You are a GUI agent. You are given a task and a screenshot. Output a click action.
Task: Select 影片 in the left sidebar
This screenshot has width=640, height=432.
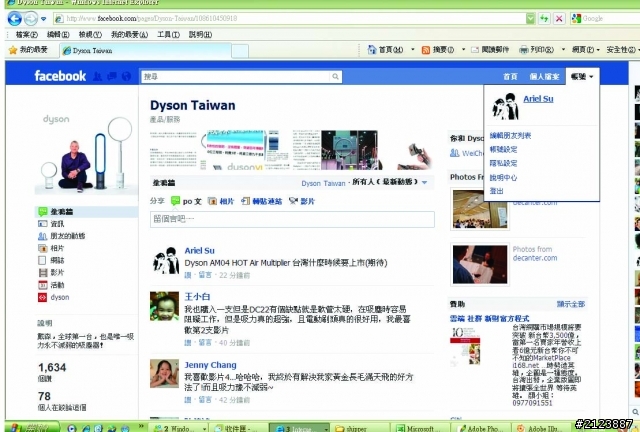(x=51, y=273)
